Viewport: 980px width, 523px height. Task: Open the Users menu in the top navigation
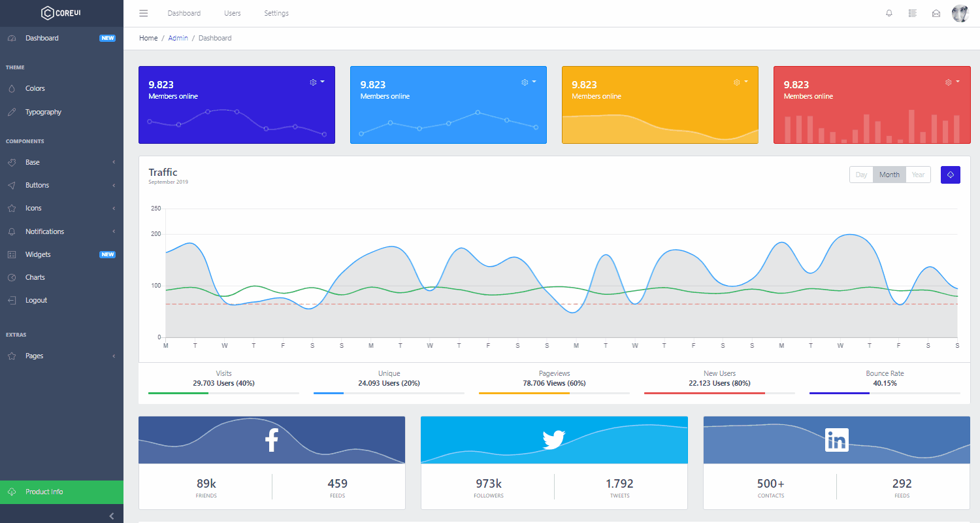point(232,13)
